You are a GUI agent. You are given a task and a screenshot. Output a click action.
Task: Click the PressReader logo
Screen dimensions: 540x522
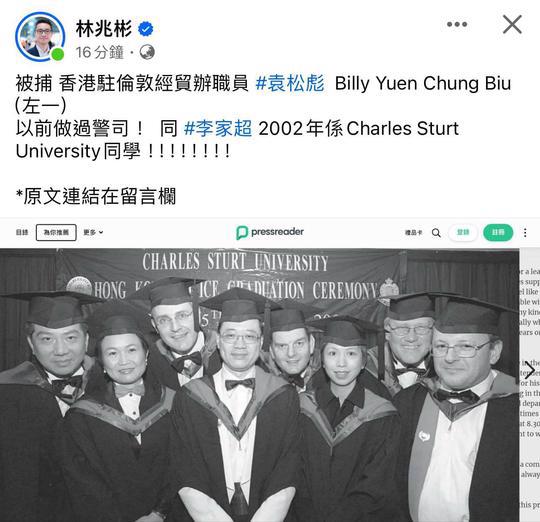[x=270, y=232]
